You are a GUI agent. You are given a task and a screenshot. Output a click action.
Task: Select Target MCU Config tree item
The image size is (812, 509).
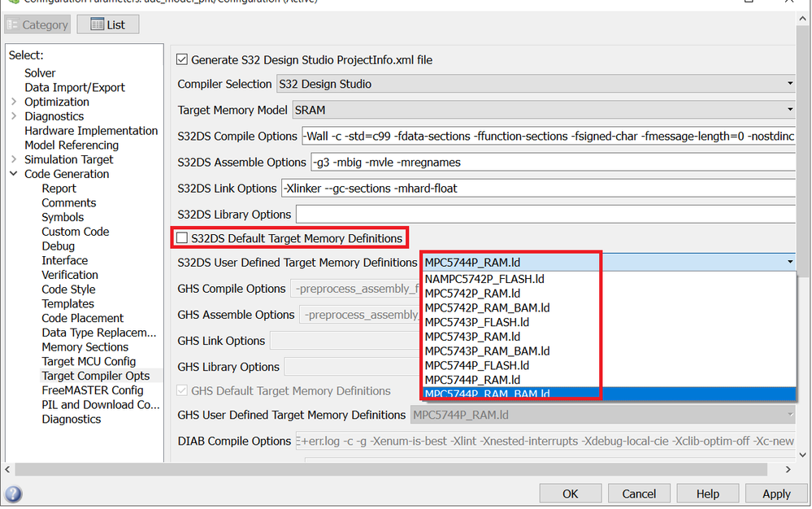click(x=89, y=362)
